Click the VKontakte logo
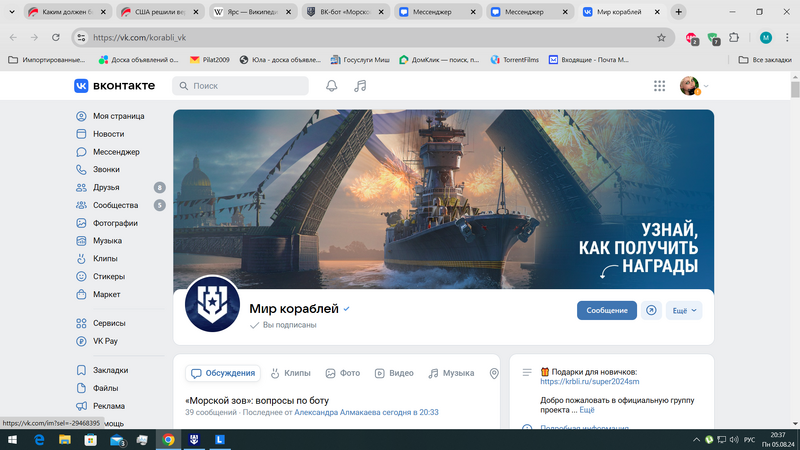Image resolution: width=800 pixels, height=450 pixels. (114, 86)
